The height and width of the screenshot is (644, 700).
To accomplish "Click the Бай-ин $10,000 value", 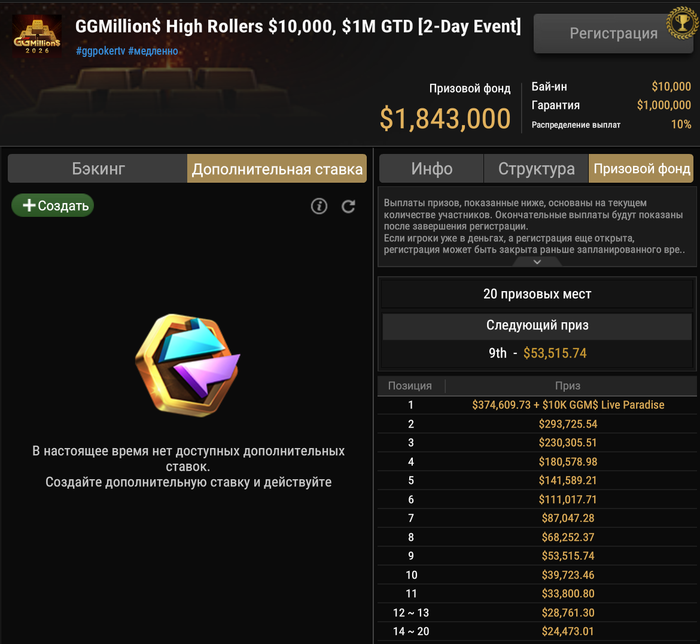I will tap(671, 87).
